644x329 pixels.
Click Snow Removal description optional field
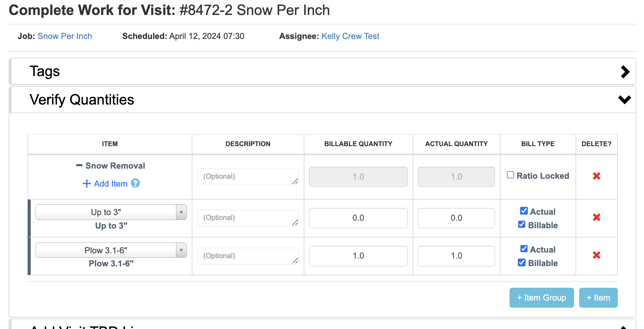[x=247, y=176]
